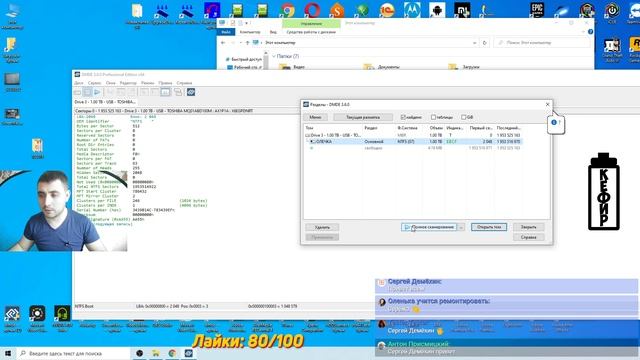Click the Explorer back arrow
The width and height of the screenshot is (640, 360).
(223, 43)
